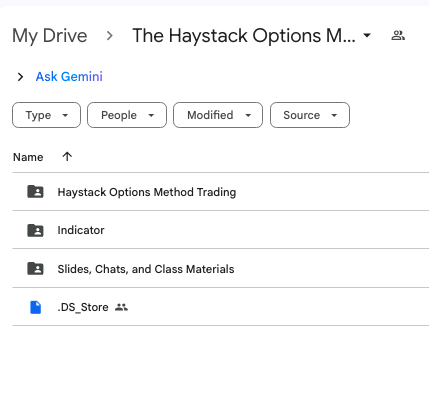The image size is (429, 396).
Task: Sort by the Name column header
Action: 28,157
